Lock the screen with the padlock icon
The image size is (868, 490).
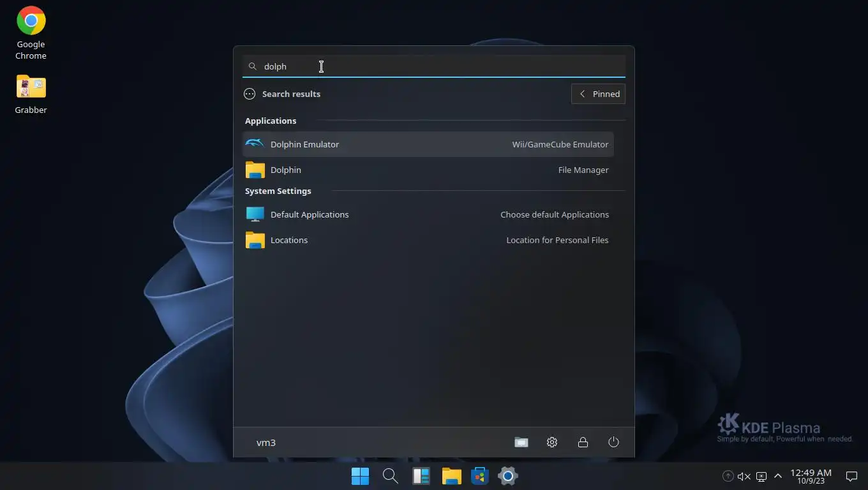click(583, 442)
